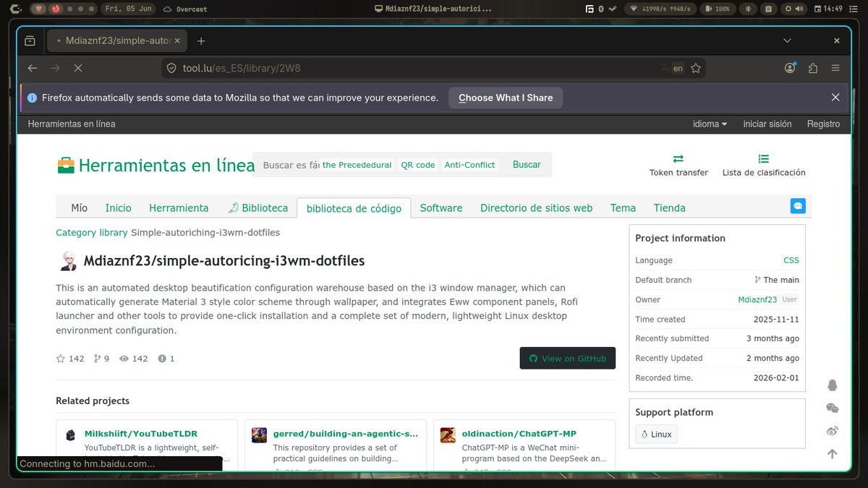Open the Firefox tab overview button
Image resolution: width=868 pixels, height=488 pixels.
30,41
